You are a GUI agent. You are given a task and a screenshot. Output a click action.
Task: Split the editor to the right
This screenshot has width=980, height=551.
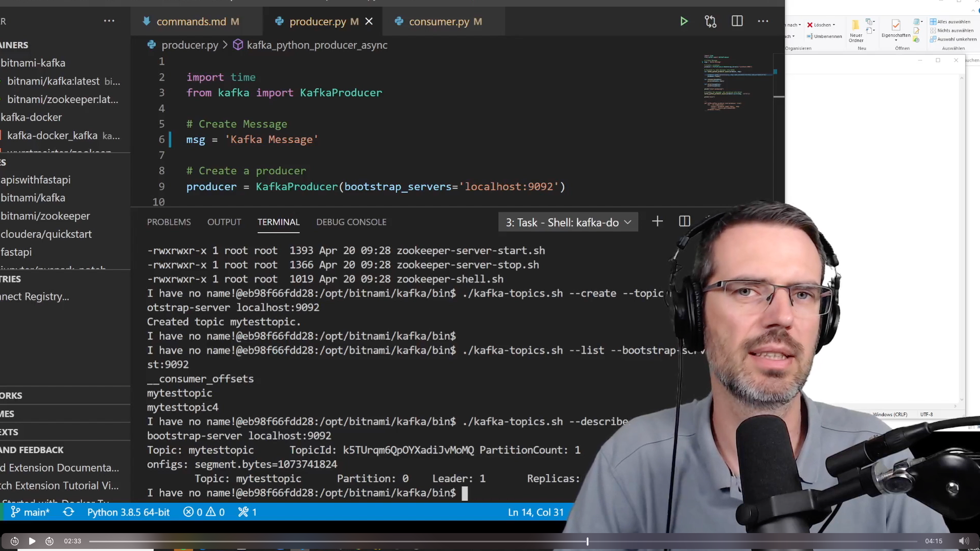coord(737,21)
